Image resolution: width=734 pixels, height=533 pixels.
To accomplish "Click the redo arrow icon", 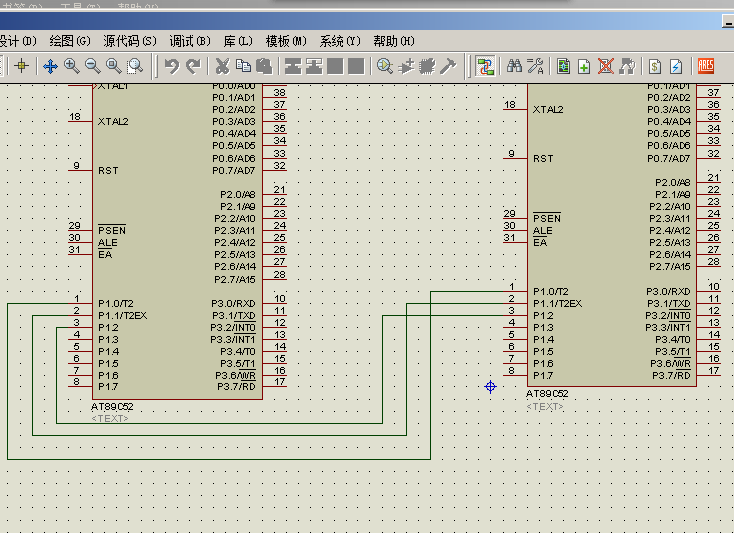I will tap(193, 66).
